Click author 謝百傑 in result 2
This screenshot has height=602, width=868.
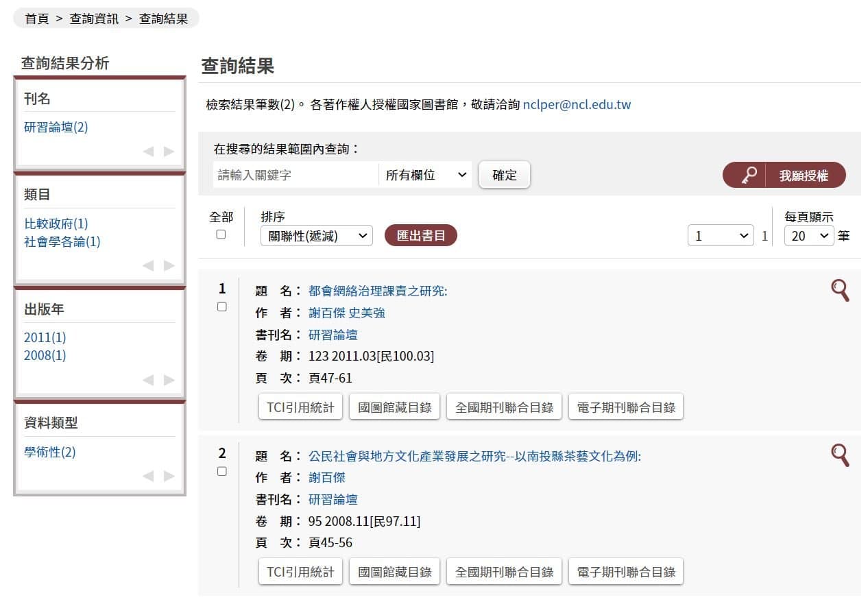[327, 477]
